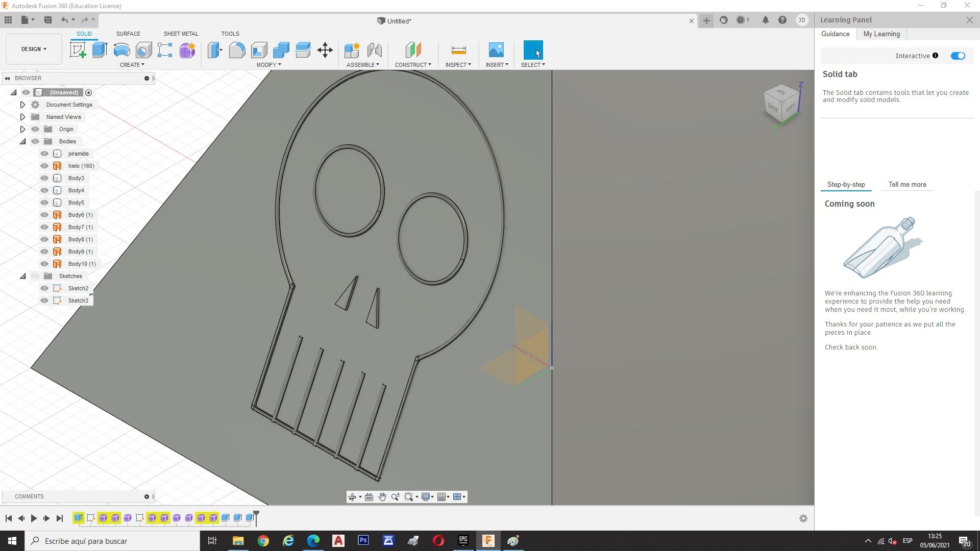Screen dimensions: 980x551
Task: Hide the piramide body visibility
Action: (44, 154)
